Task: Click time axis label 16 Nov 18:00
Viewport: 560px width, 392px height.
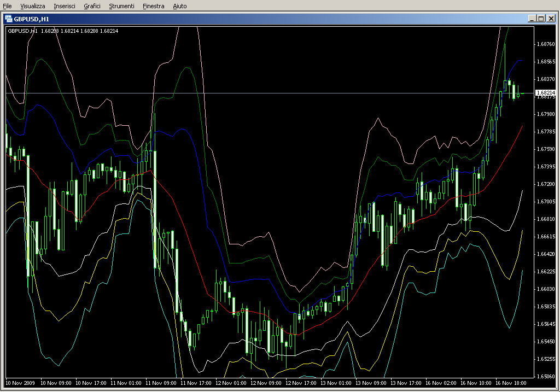Action: (511, 383)
